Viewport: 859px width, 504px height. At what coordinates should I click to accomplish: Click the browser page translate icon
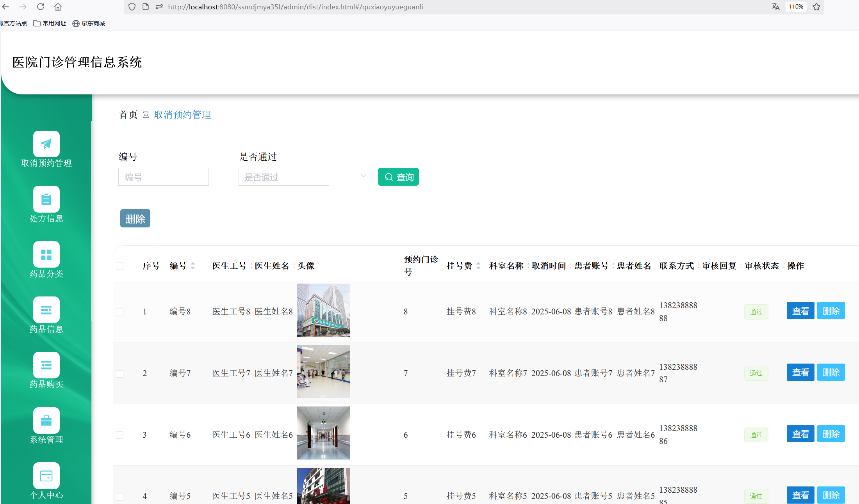(775, 7)
